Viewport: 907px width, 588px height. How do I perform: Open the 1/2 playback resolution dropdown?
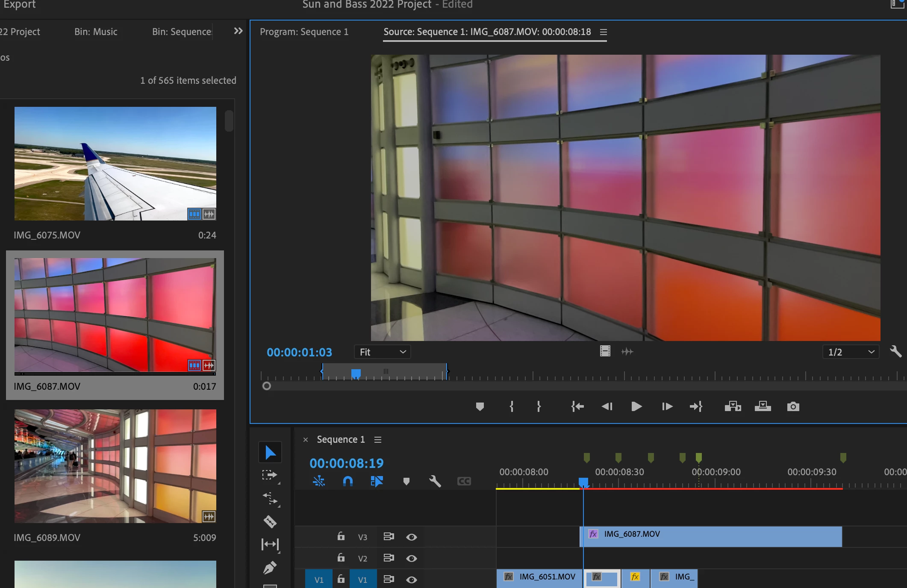[x=850, y=352]
